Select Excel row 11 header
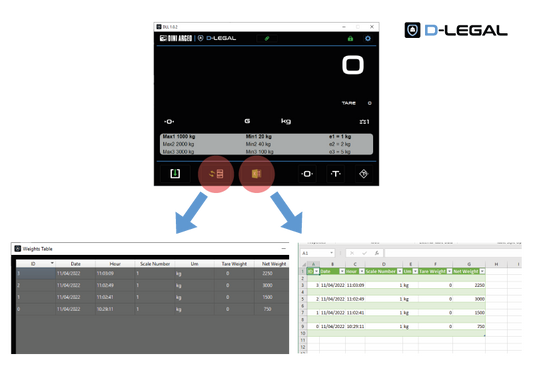This screenshot has height=376, width=533. point(303,340)
